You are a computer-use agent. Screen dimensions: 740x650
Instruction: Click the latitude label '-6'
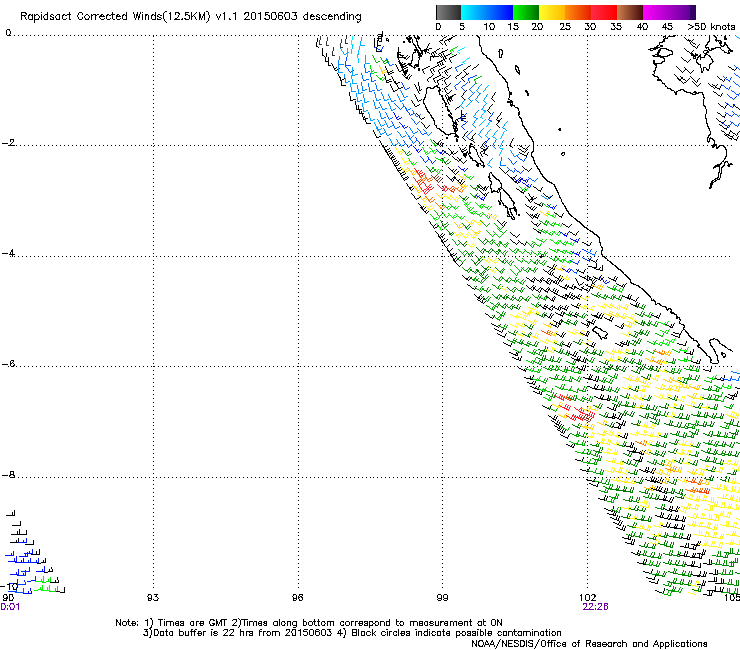[8, 364]
